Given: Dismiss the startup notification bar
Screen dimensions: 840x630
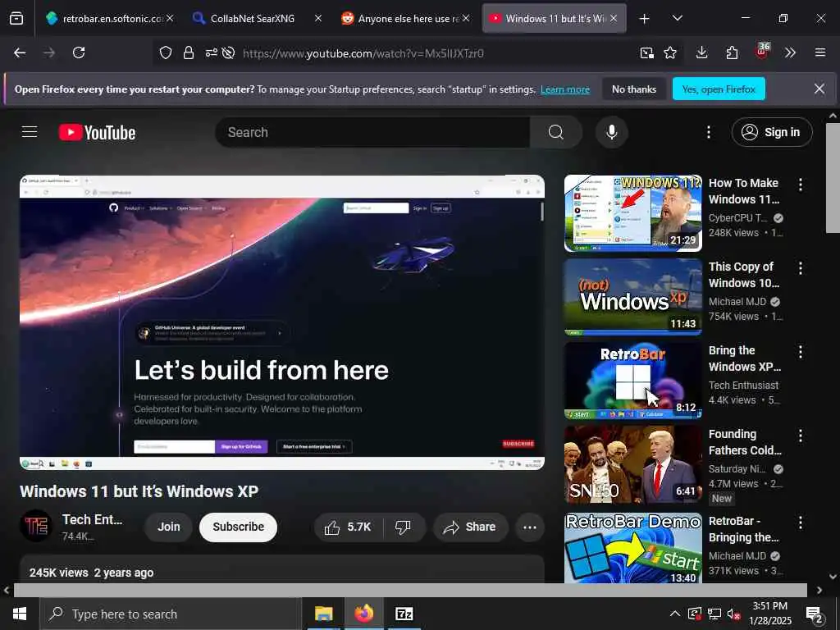Looking at the screenshot, I should (819, 89).
